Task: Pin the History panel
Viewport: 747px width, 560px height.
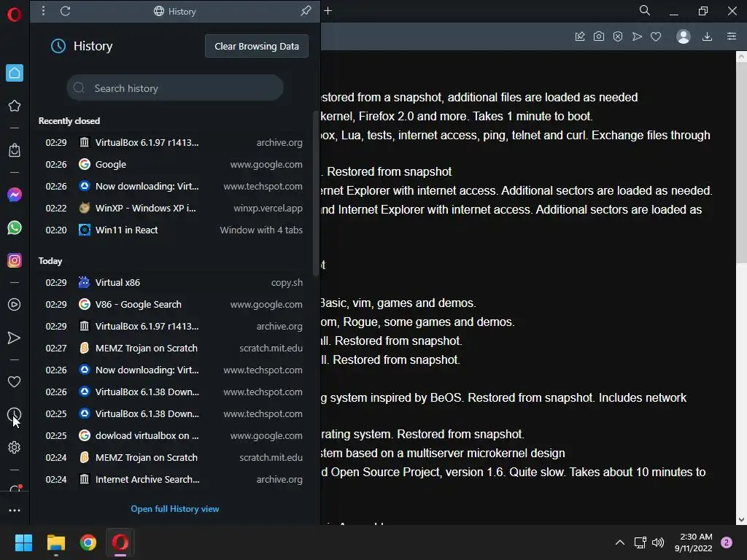Action: (x=306, y=10)
